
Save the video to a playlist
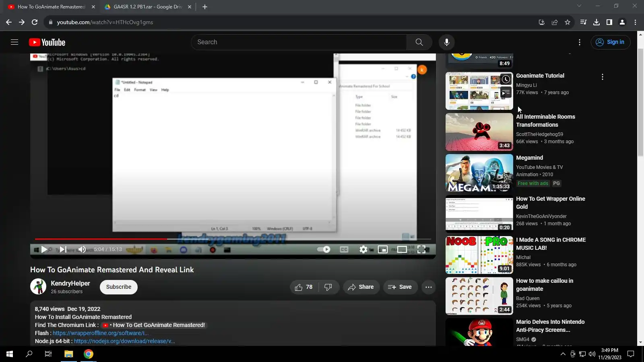pyautogui.click(x=400, y=287)
